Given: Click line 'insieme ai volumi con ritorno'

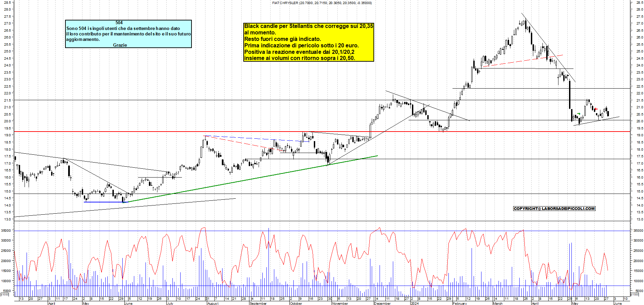Looking at the screenshot, I should (300, 58).
